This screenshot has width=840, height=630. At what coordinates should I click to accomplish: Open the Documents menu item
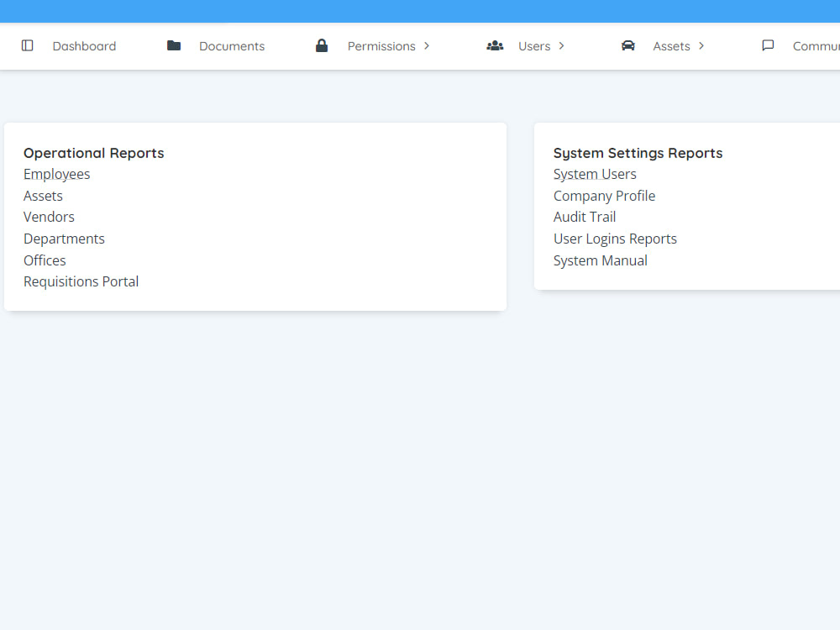point(232,46)
